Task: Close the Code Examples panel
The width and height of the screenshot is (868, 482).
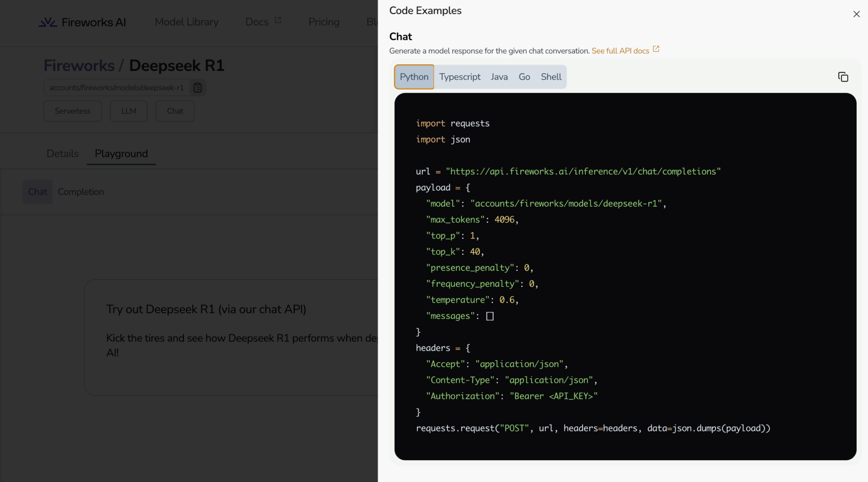Action: [x=856, y=14]
